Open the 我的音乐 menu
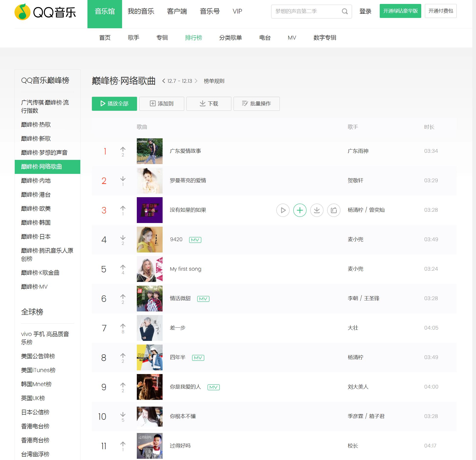Image resolution: width=476 pixels, height=460 pixels. click(x=141, y=11)
